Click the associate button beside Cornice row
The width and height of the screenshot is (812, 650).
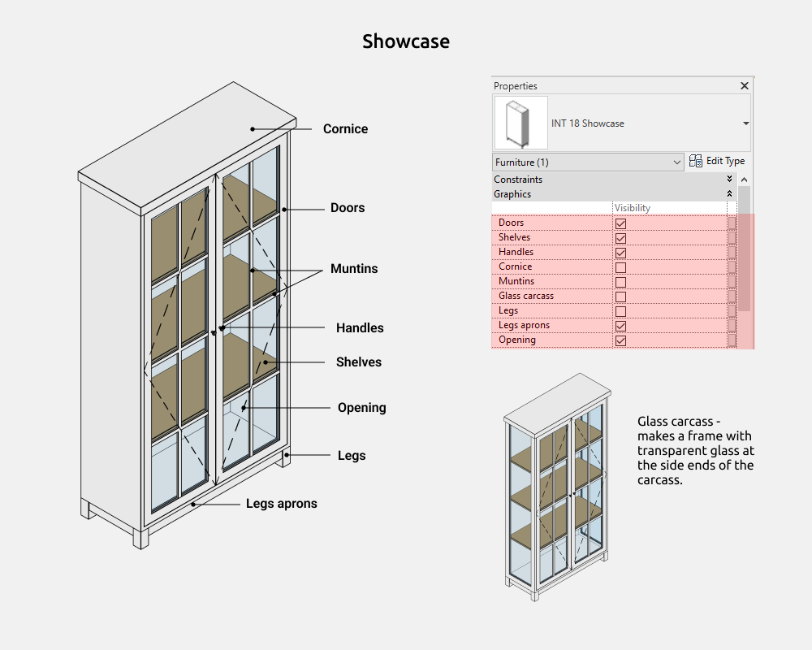(732, 267)
